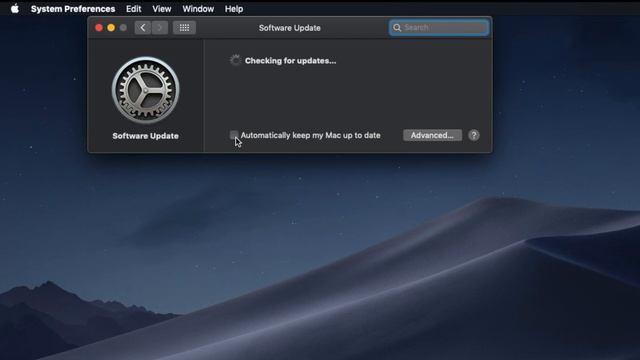640x360 pixels.
Task: Click the forward navigation arrow
Action: (160, 28)
